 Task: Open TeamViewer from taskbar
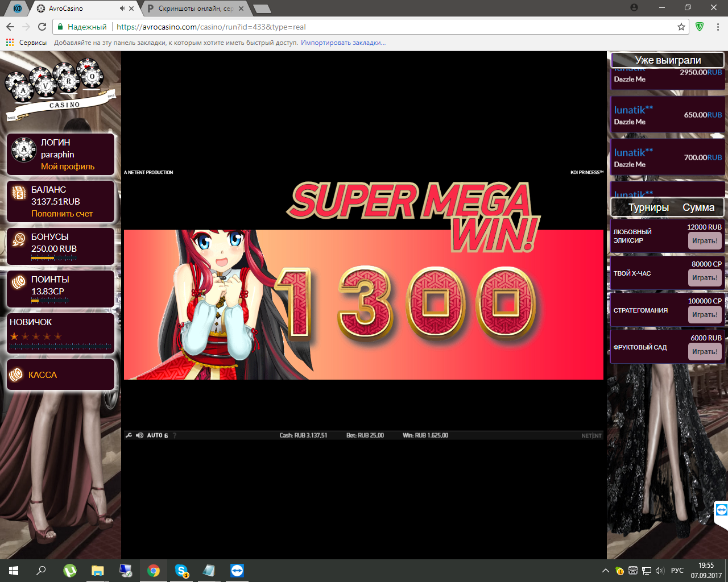(237, 571)
